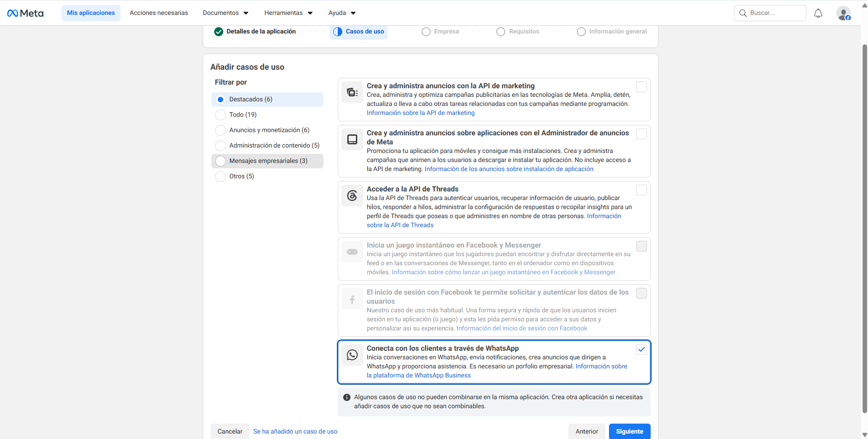Click the Empresa step circle icon
868x439 pixels.
[x=426, y=32]
